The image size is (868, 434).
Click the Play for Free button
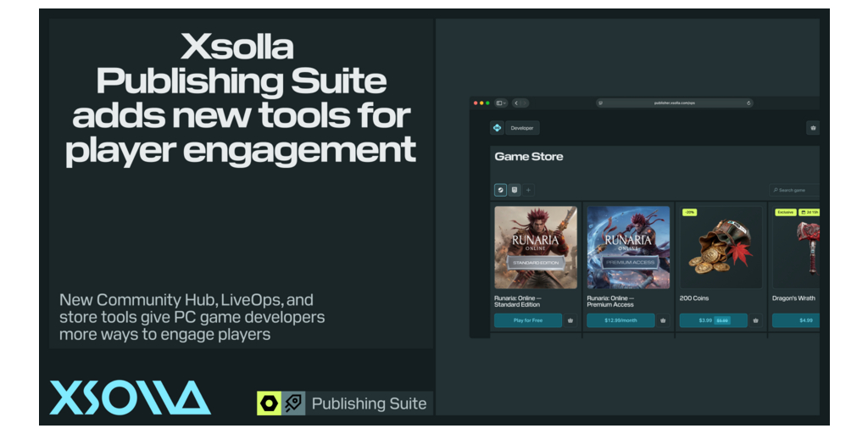coord(528,320)
